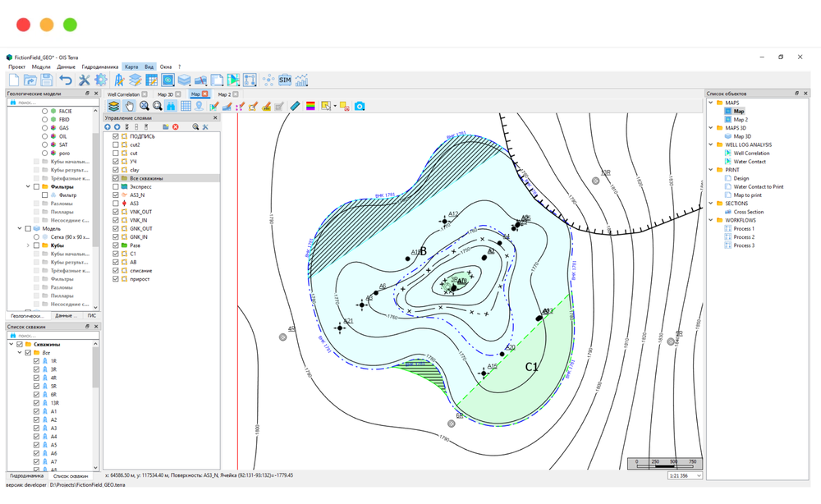821x504 pixels.
Task: Click the SIM simulation toolbar icon
Action: [285, 80]
